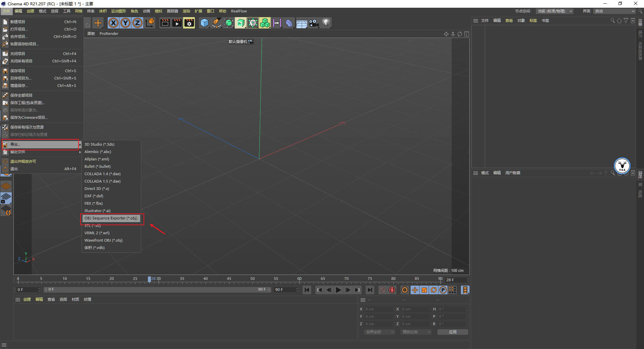The image size is (644, 349).
Task: Toggle Position keyframe recording
Action: coord(415,290)
